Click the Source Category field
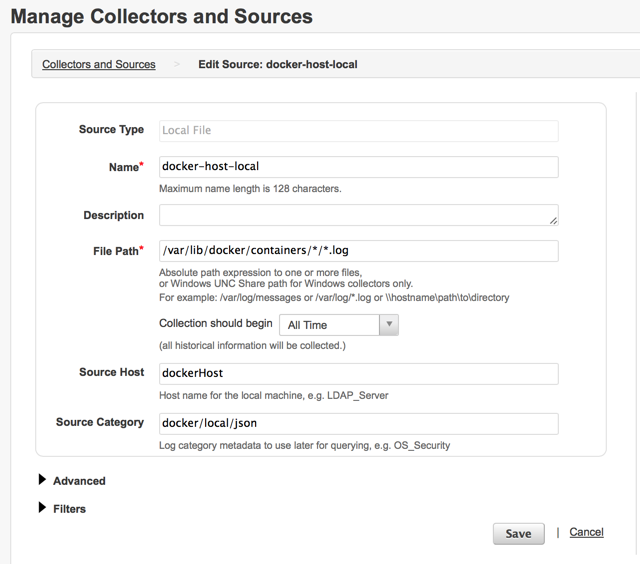Image resolution: width=640 pixels, height=564 pixels. [x=358, y=424]
